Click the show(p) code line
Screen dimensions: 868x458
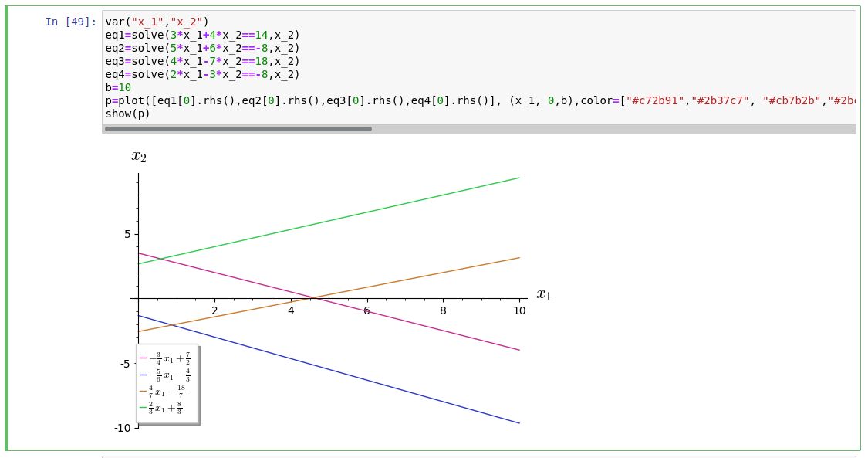coord(127,114)
